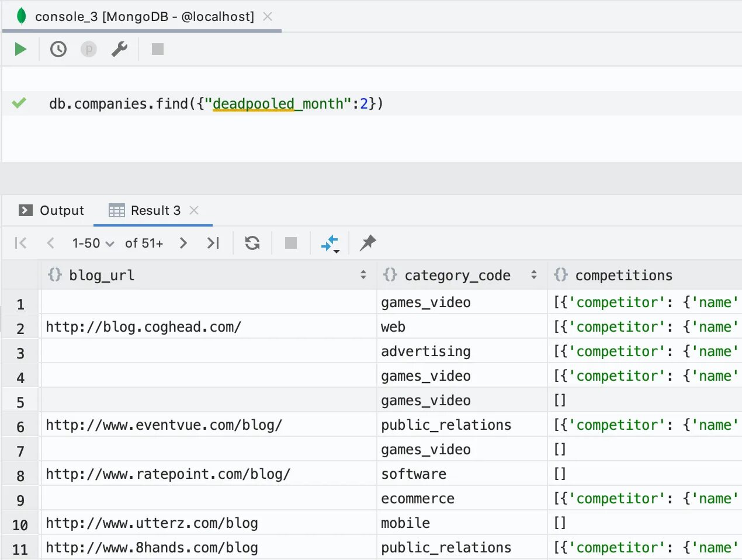The height and width of the screenshot is (560, 742).
Task: Toggle the transaction mode P icon
Action: pyautogui.click(x=88, y=49)
